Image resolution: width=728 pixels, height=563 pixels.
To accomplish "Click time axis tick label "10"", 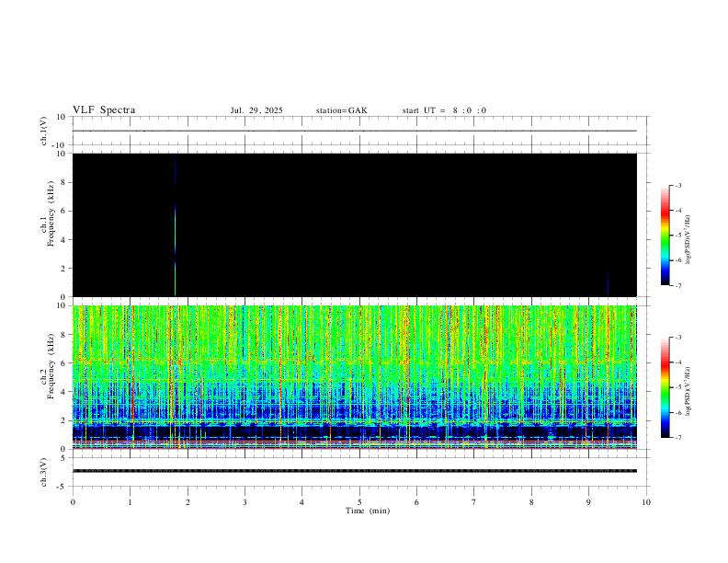I will coord(646,502).
